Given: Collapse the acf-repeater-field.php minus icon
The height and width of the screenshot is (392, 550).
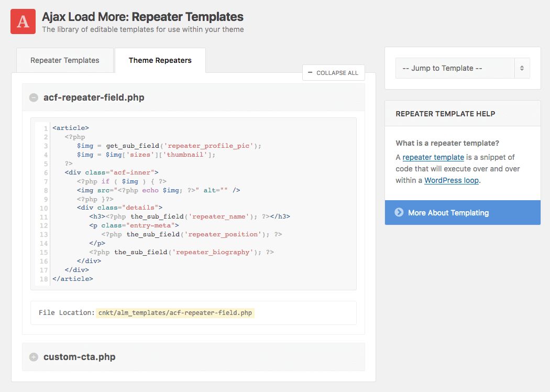Looking at the screenshot, I should pyautogui.click(x=34, y=97).
